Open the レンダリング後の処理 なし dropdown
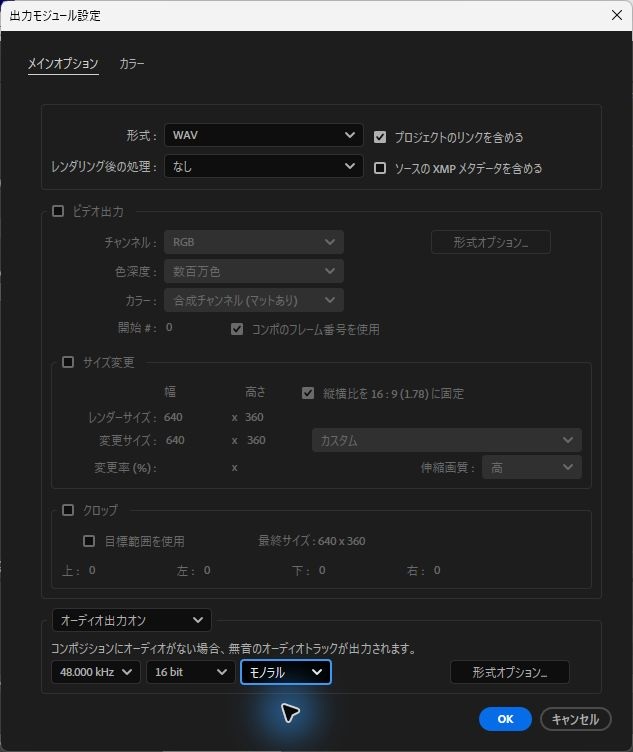633x752 pixels. pos(263,166)
